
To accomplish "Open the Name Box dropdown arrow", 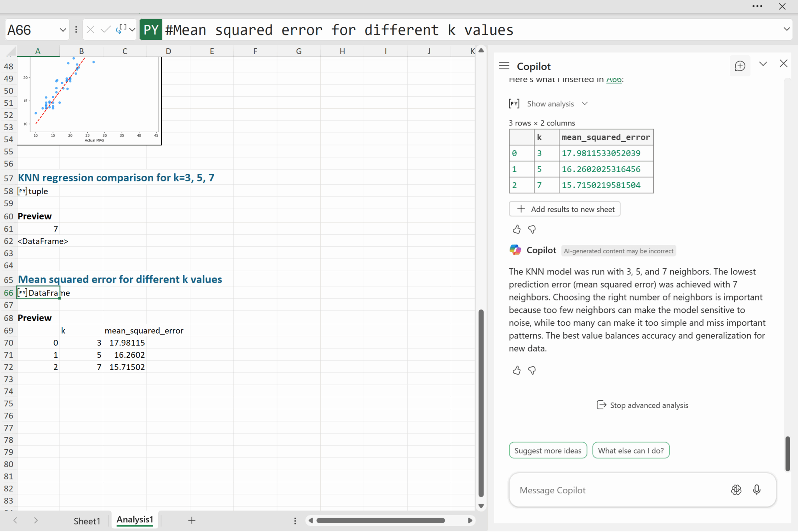I will 63,30.
